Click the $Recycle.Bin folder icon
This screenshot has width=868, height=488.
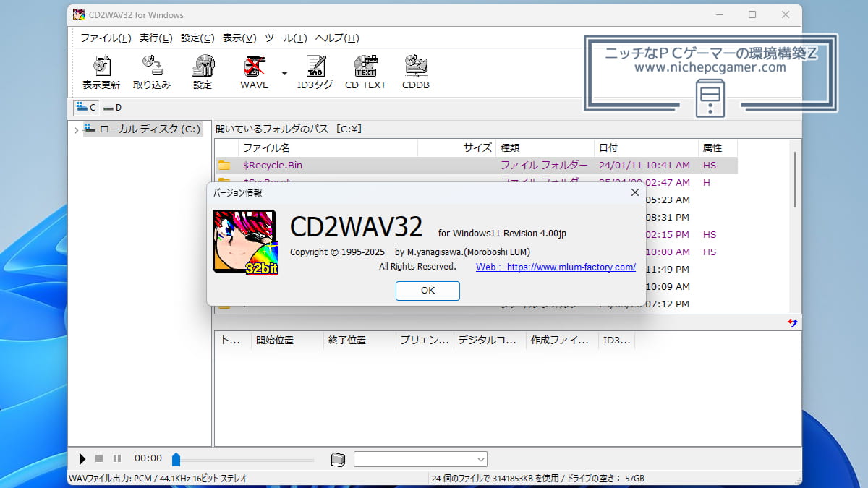224,166
